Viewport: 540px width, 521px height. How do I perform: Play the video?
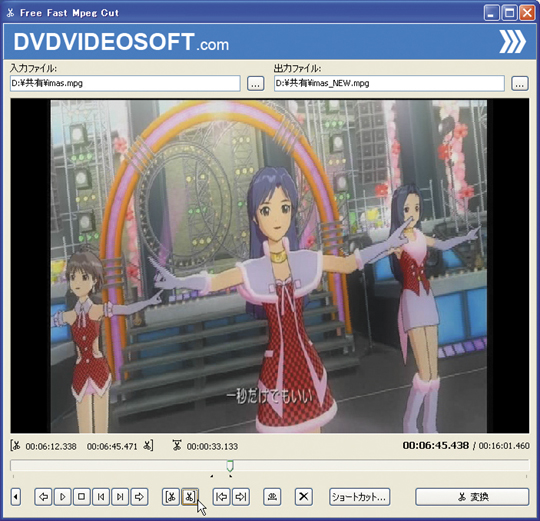63,497
